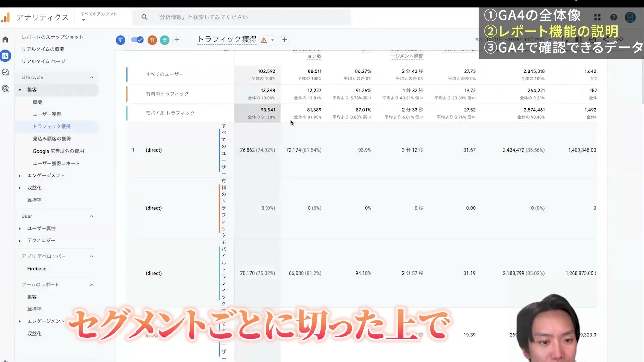This screenshot has height=362, width=644.
Task: Collapse the アプリ デベロッパー section
Action: coord(92,256)
